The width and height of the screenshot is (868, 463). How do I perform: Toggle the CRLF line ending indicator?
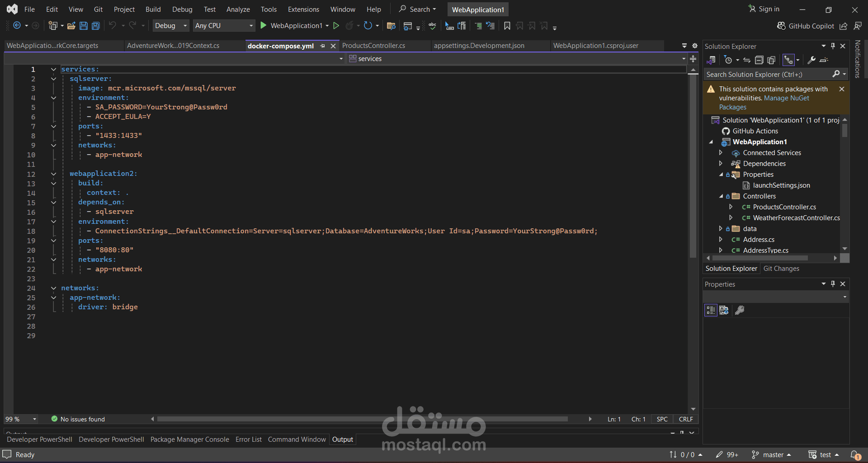tap(686, 419)
